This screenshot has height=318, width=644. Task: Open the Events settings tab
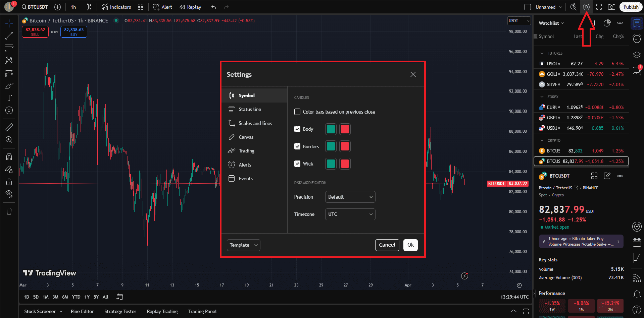pyautogui.click(x=254, y=179)
